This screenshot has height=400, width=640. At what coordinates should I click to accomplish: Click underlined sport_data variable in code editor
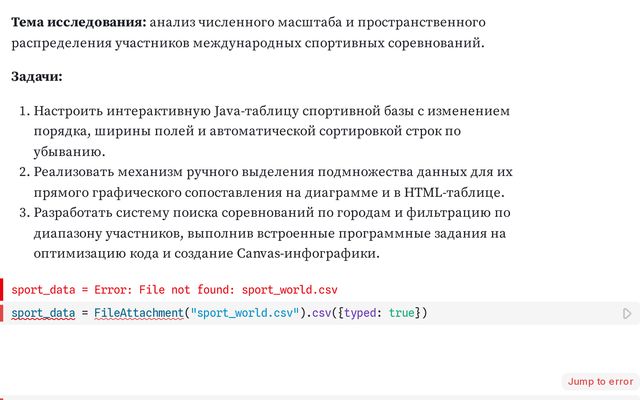click(x=43, y=313)
